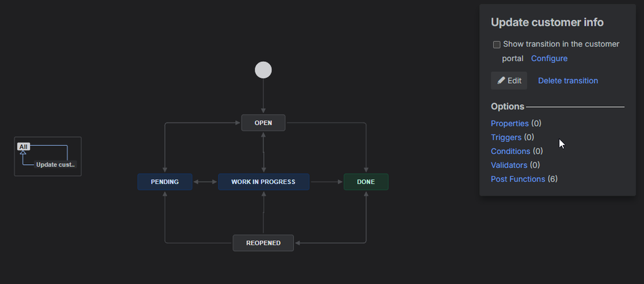This screenshot has width=644, height=284.
Task: Click the All global transition badge
Action: point(24,147)
